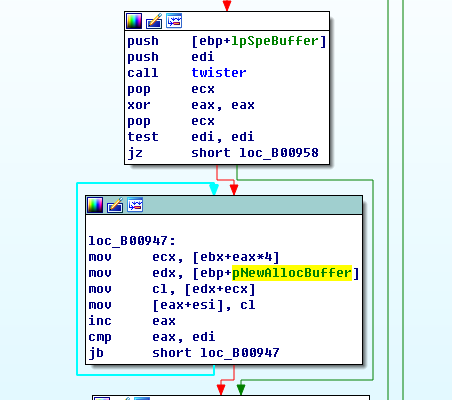The width and height of the screenshot is (452, 400).
Task: Click group nodes icon in loc_B00947 node
Action: tap(135, 205)
